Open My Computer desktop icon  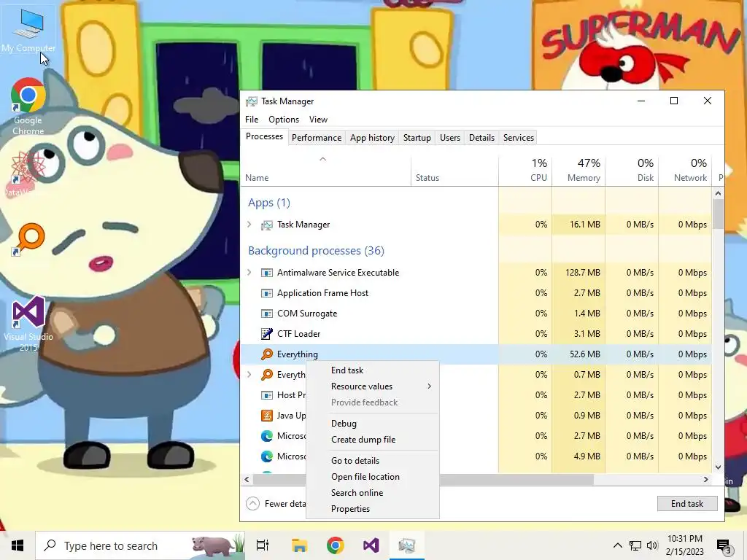[x=28, y=29]
